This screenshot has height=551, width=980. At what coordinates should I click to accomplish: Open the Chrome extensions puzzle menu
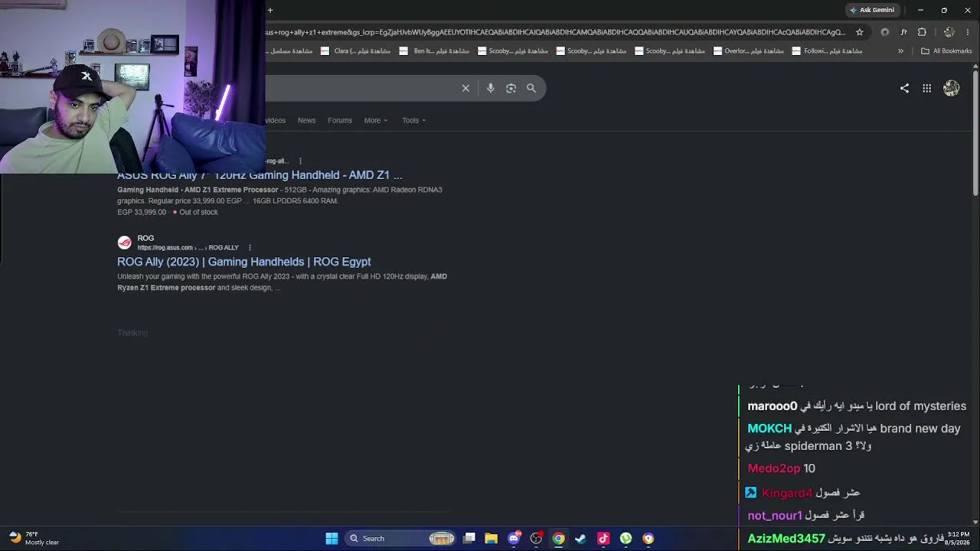point(922,32)
